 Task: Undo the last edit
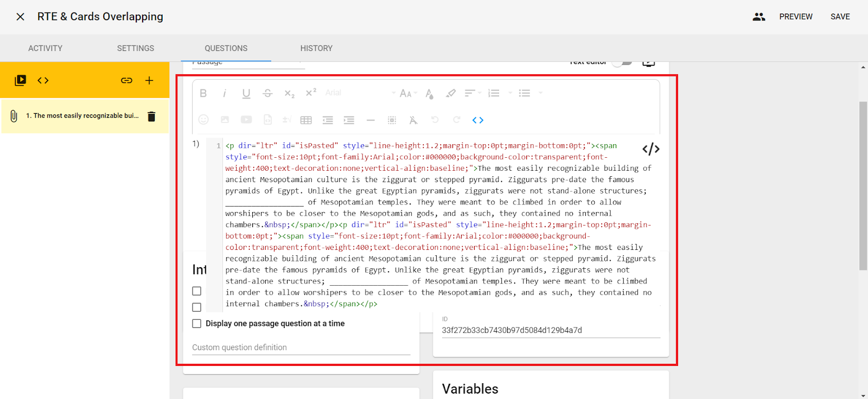tap(435, 120)
